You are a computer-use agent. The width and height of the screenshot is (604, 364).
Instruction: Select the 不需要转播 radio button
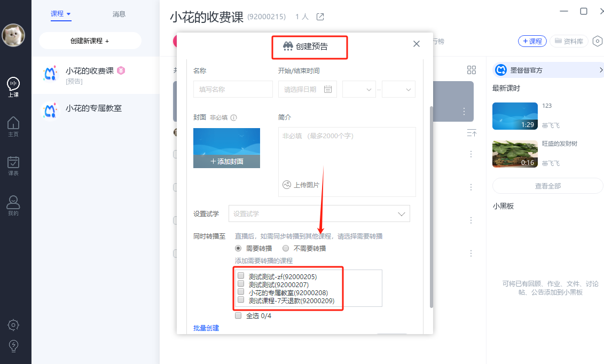click(285, 248)
